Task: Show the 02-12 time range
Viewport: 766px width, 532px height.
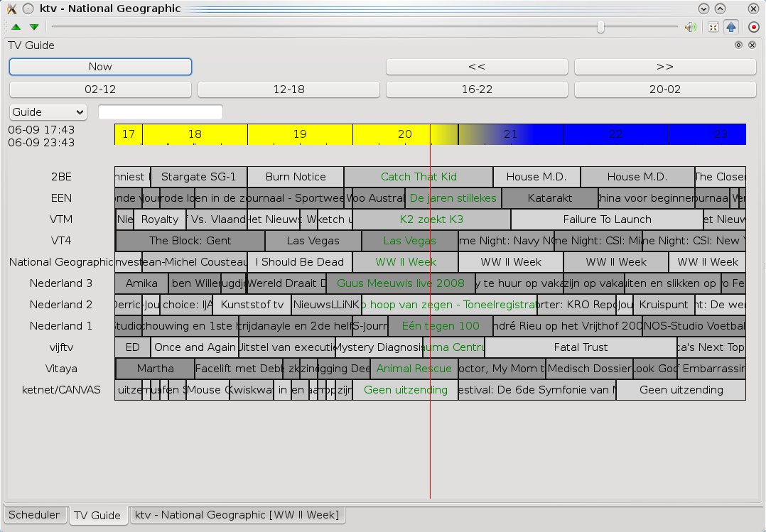Action: point(100,89)
